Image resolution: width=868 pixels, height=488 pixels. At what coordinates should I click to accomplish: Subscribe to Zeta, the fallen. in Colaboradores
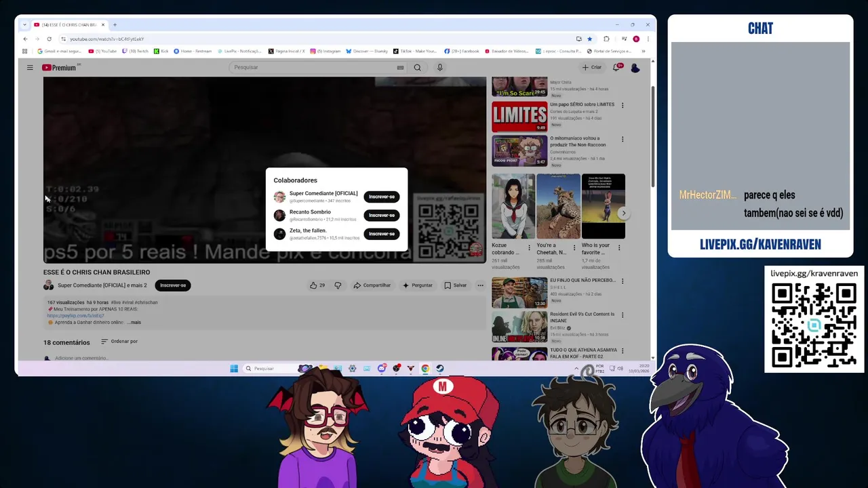coord(382,234)
